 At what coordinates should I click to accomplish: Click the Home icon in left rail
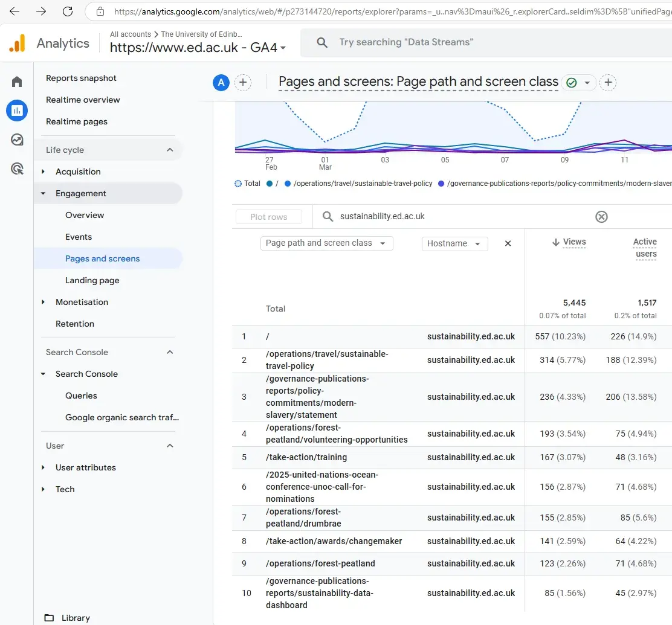[x=17, y=82]
